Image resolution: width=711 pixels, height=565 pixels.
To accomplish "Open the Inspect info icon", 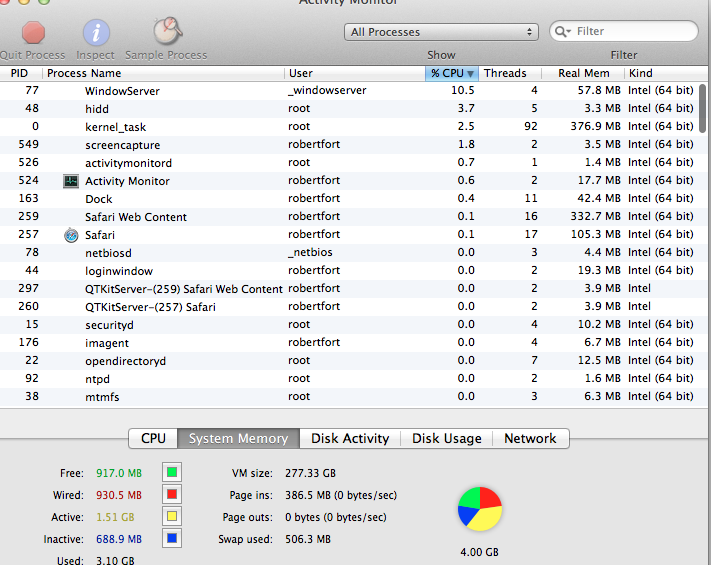I will (96, 33).
